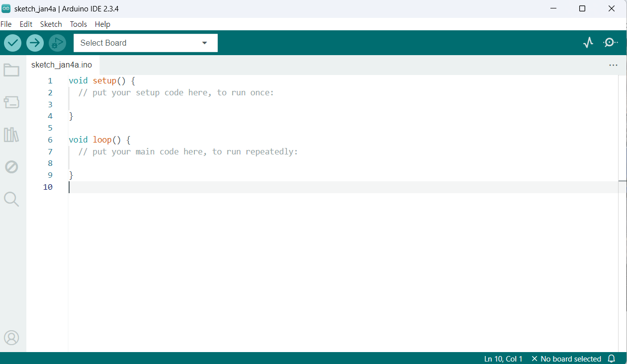627x364 pixels.
Task: Click the 'void loop() {' code line
Action: [99, 140]
